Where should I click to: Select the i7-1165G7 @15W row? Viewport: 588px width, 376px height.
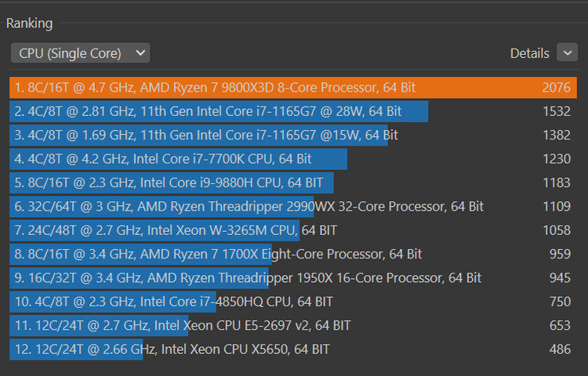pyautogui.click(x=293, y=136)
